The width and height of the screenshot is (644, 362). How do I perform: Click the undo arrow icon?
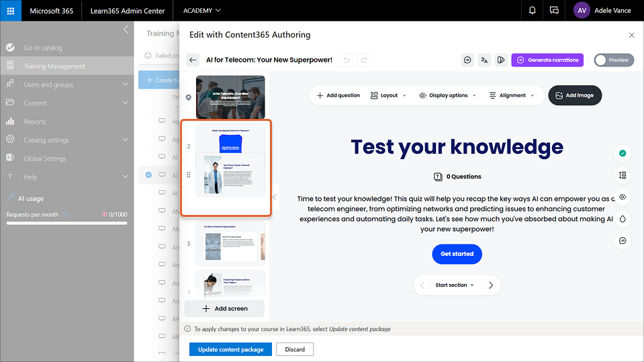tap(345, 60)
